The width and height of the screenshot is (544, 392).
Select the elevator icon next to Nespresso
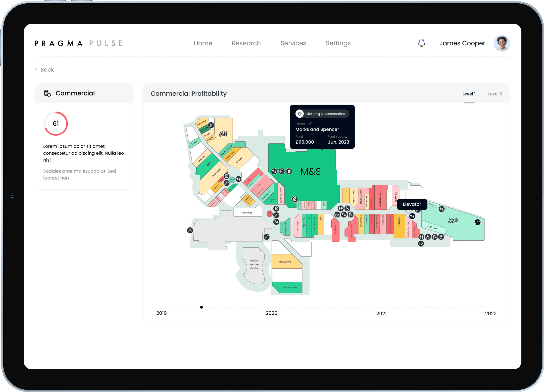pos(238,179)
